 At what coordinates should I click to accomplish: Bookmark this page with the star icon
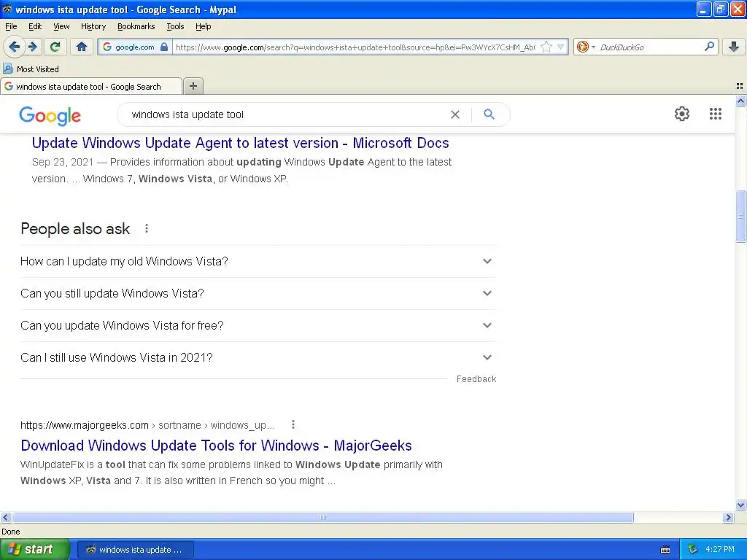tap(546, 47)
